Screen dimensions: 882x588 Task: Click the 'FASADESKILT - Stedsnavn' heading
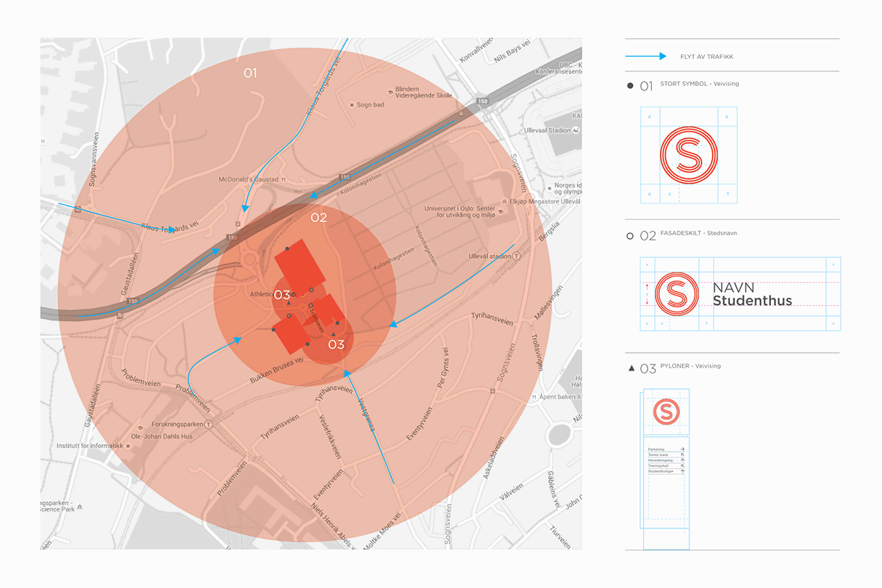(698, 233)
